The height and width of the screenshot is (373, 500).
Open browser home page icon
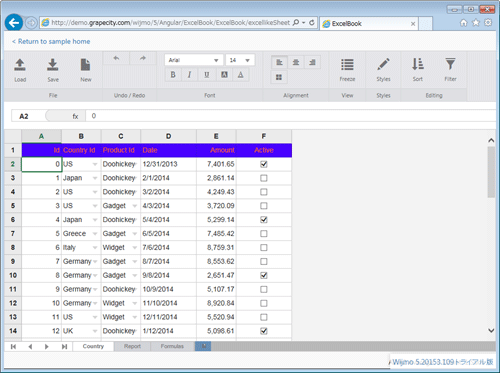pos(463,23)
